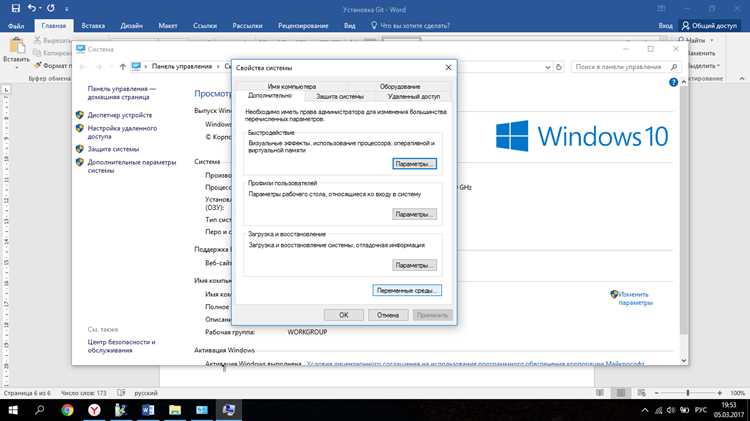Click the Web Layout view icon in Word status bar
Viewport: 750px width, 421px height.
(x=642, y=393)
